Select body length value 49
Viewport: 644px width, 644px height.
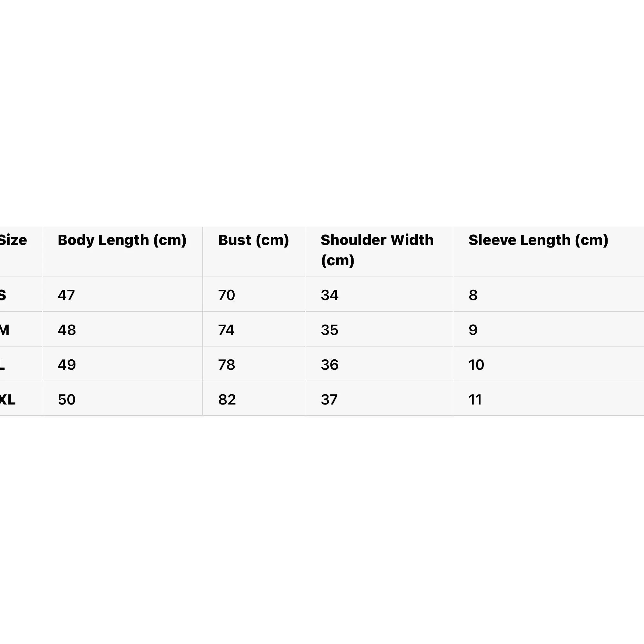(x=67, y=365)
